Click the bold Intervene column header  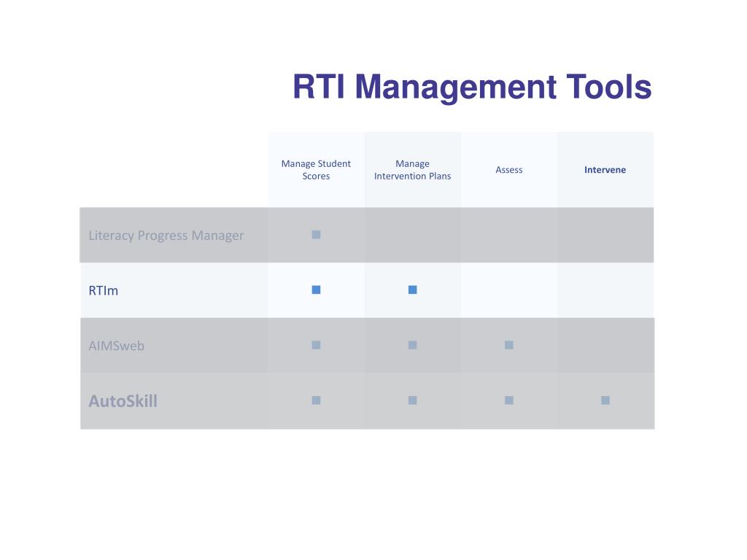[605, 169]
